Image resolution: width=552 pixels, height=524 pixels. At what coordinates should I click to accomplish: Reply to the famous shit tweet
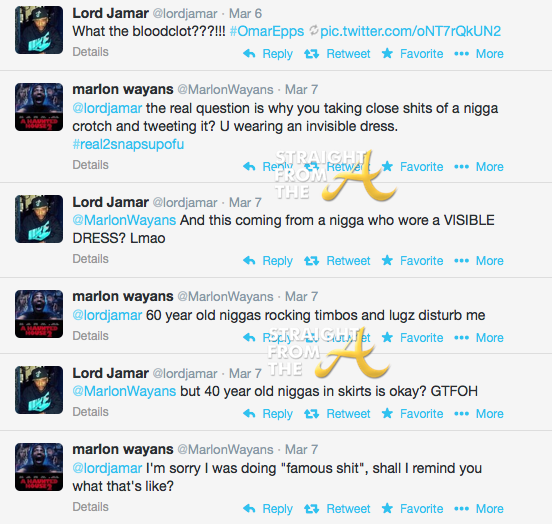tap(268, 509)
